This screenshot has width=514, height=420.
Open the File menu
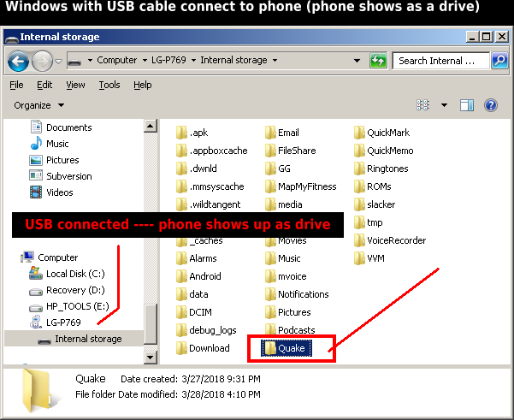(x=16, y=85)
